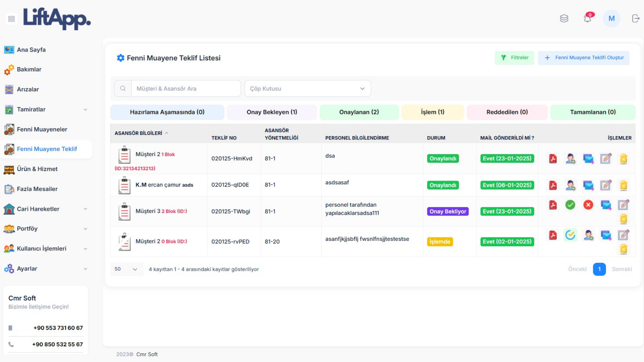Image resolution: width=644 pixels, height=362 pixels.
Task: Mark offer 020125-rvPED as completed
Action: point(570,235)
